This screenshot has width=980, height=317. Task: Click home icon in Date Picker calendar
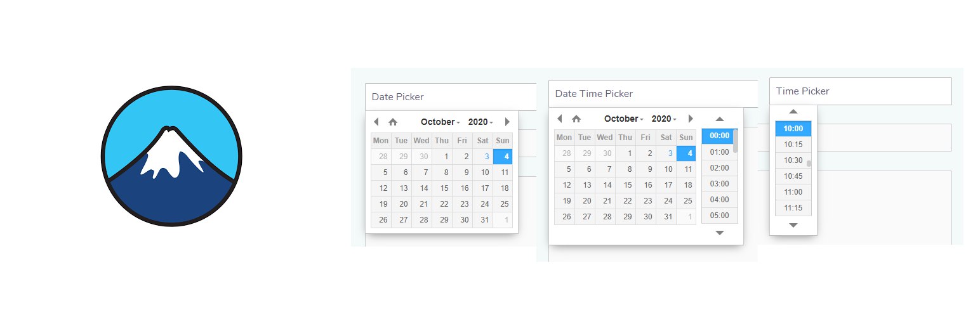[393, 122]
